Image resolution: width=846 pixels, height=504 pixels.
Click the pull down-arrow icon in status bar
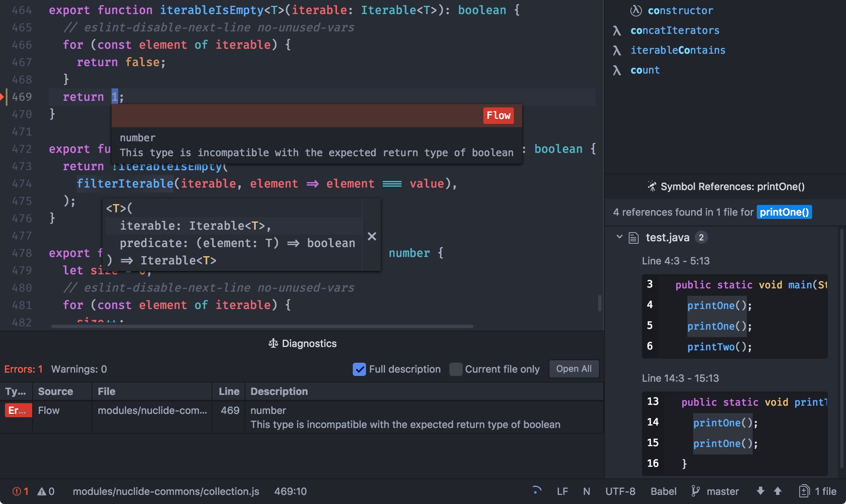(x=760, y=491)
